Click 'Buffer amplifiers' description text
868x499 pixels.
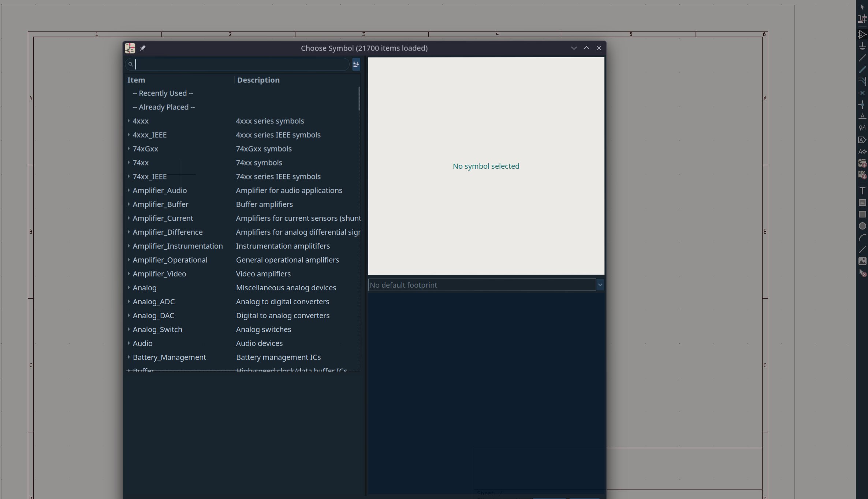pyautogui.click(x=264, y=204)
